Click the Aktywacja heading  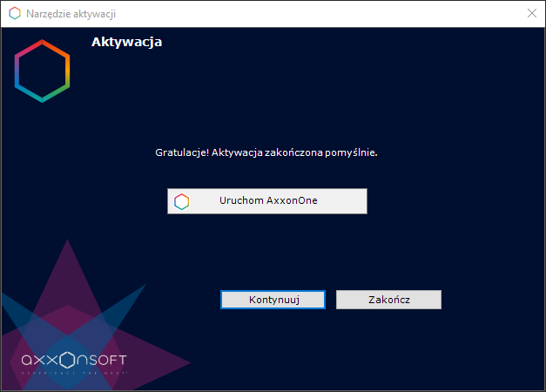(x=127, y=42)
